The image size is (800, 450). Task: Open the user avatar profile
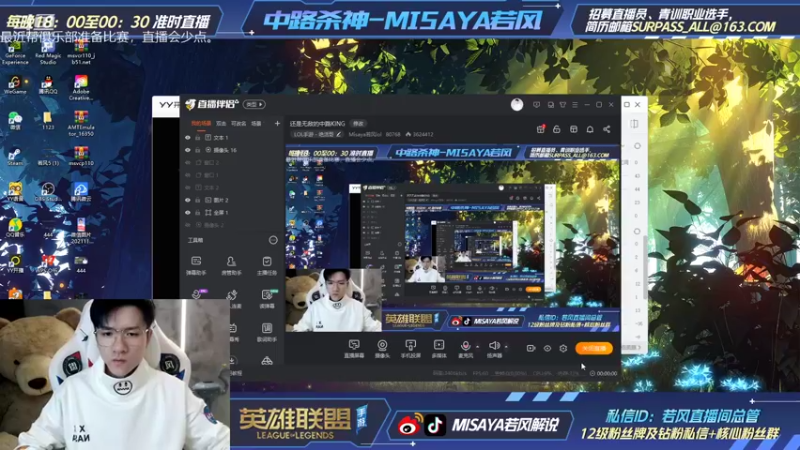pyautogui.click(x=517, y=105)
